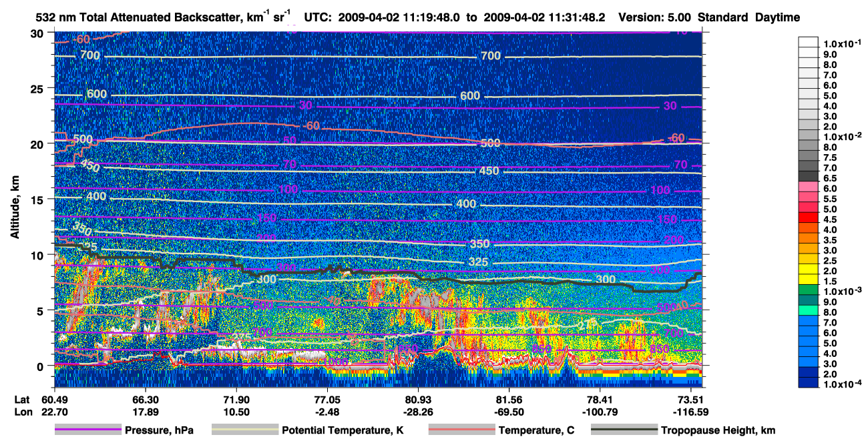
Task: Click the 'Lon' row label
Action: 23,412
